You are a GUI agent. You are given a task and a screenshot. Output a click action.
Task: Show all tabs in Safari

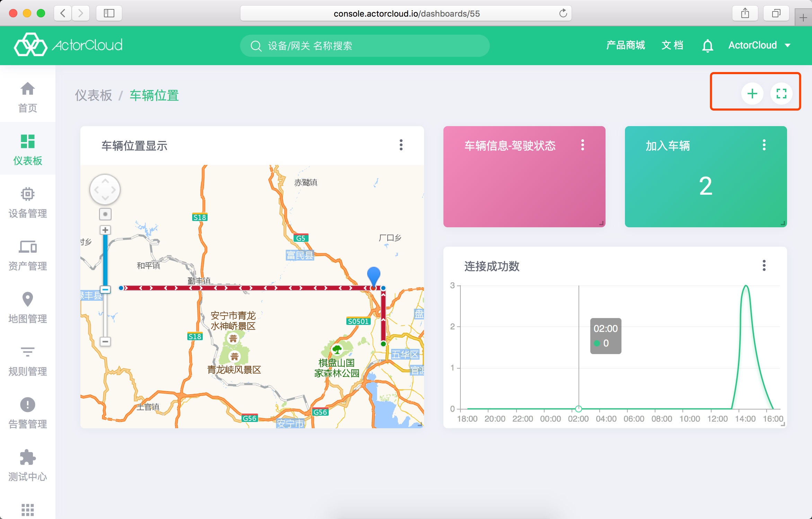tap(776, 14)
